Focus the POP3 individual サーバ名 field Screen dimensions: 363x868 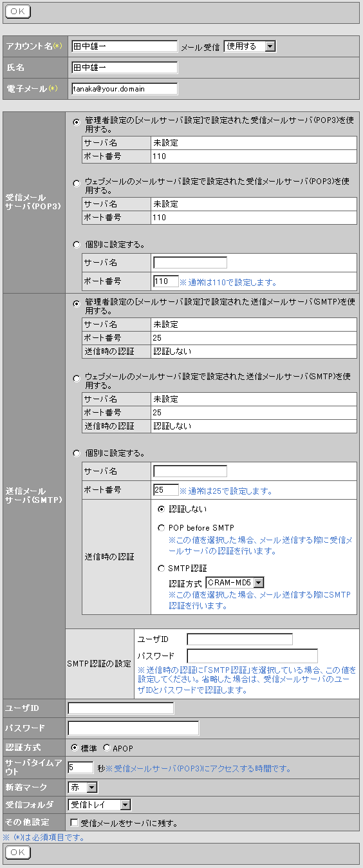191,263
